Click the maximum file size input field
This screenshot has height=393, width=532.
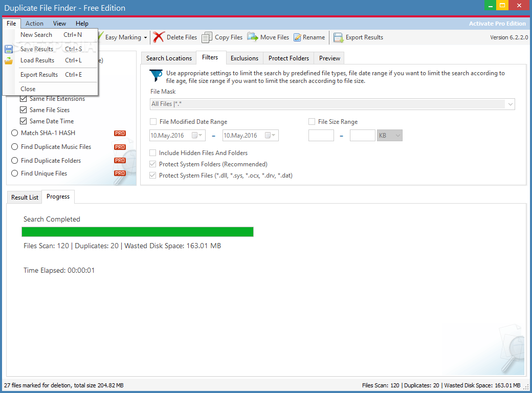[x=363, y=136]
